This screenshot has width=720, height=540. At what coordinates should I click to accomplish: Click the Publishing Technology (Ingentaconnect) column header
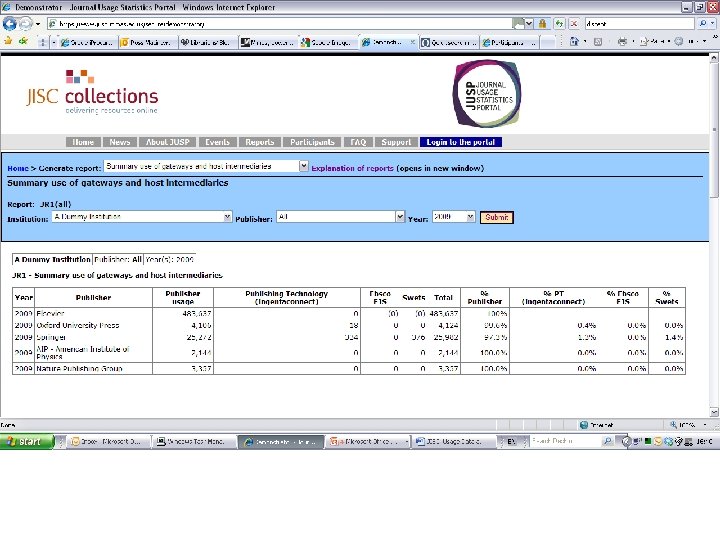(x=287, y=298)
